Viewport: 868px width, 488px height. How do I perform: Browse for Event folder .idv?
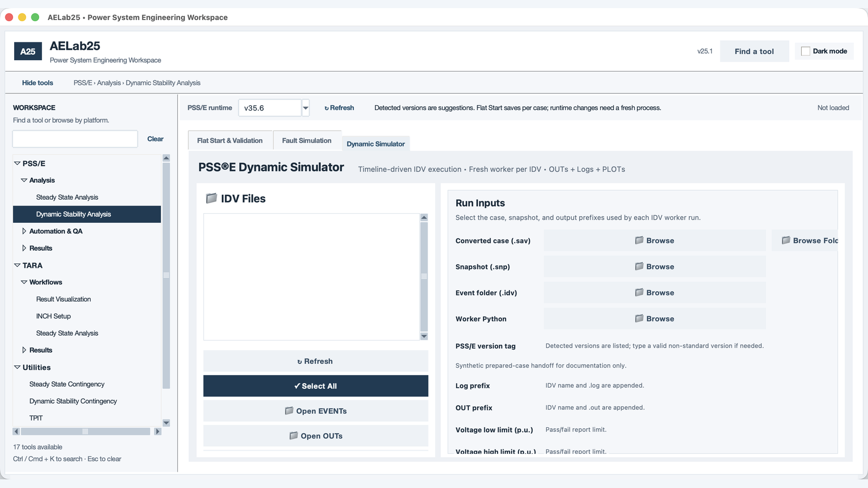[655, 292]
